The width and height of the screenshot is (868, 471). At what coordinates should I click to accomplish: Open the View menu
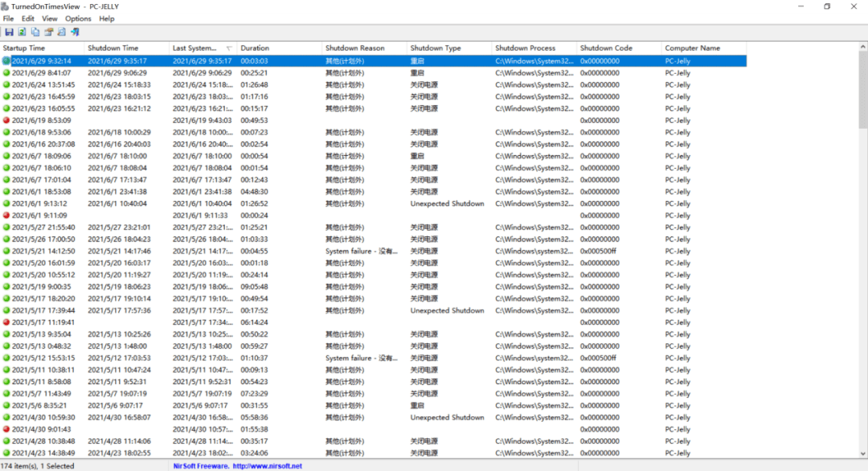tap(50, 18)
